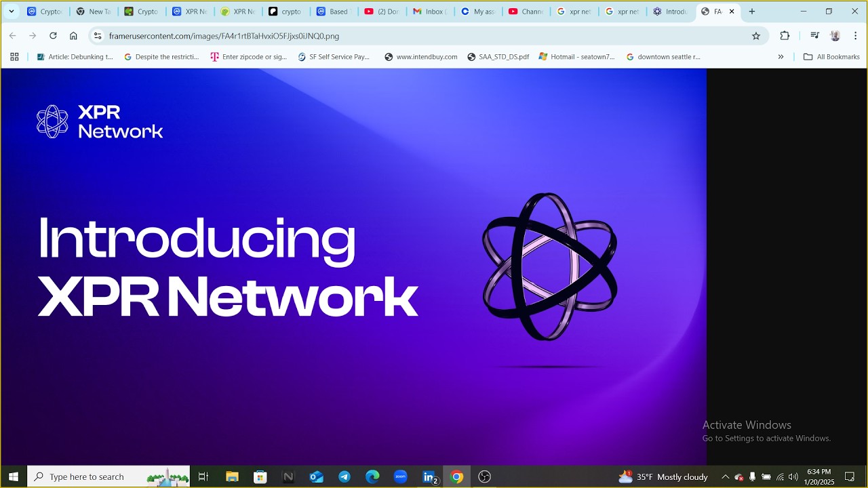Select the framerusercontent URL address bar

(427, 36)
